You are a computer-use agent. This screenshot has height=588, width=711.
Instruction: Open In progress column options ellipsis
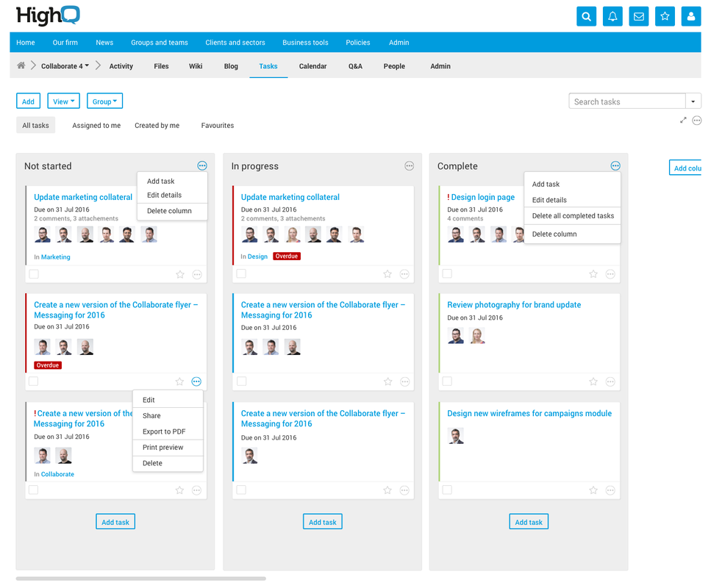pyautogui.click(x=410, y=166)
